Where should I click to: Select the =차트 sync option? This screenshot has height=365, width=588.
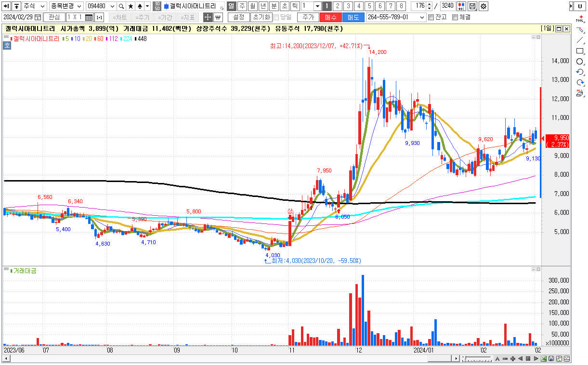click(119, 17)
